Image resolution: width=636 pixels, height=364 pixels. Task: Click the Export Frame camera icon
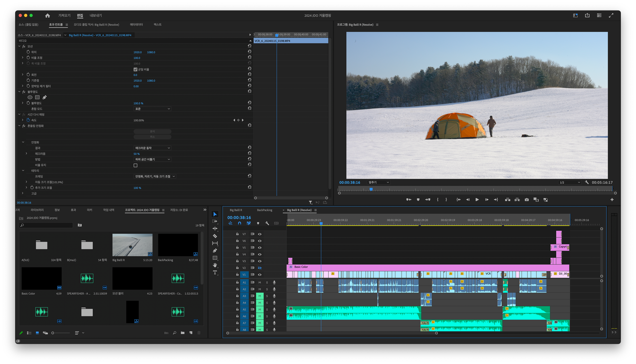(x=527, y=199)
